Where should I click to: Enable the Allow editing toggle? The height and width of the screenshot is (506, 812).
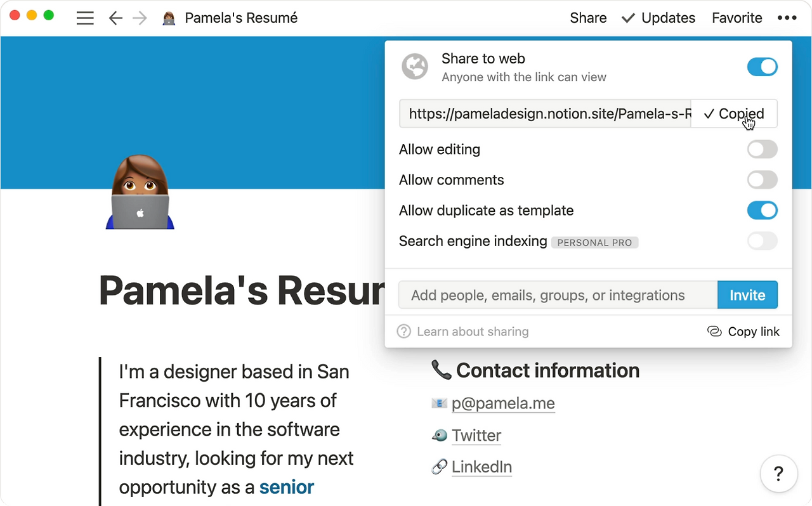point(762,150)
